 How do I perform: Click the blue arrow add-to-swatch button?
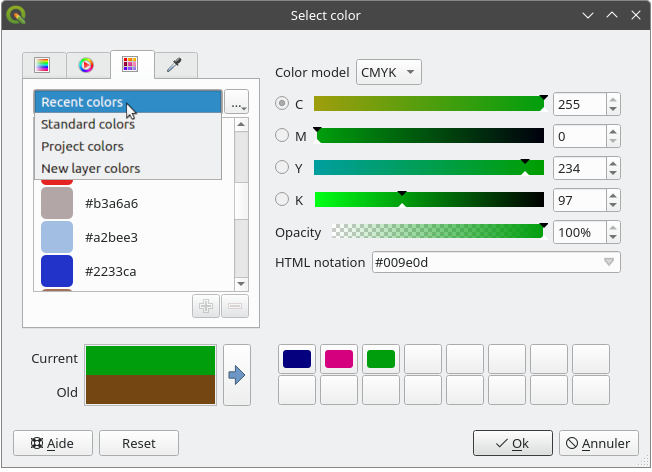point(236,375)
